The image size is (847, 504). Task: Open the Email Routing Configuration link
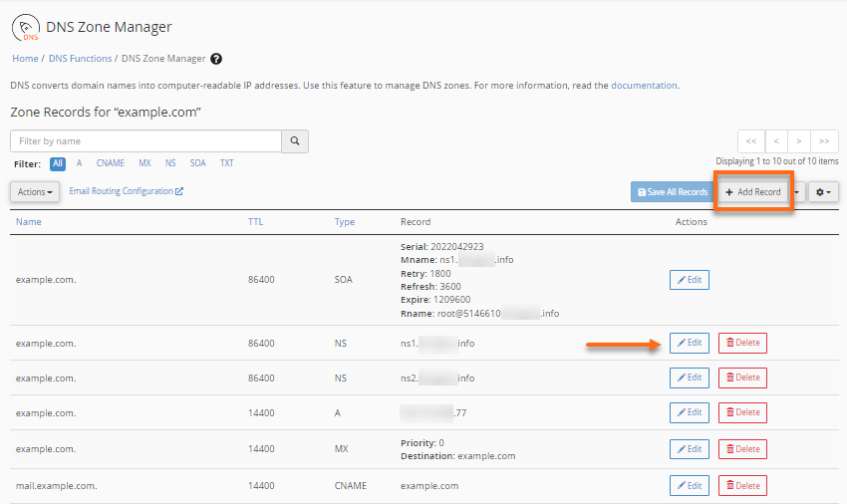[x=126, y=191]
